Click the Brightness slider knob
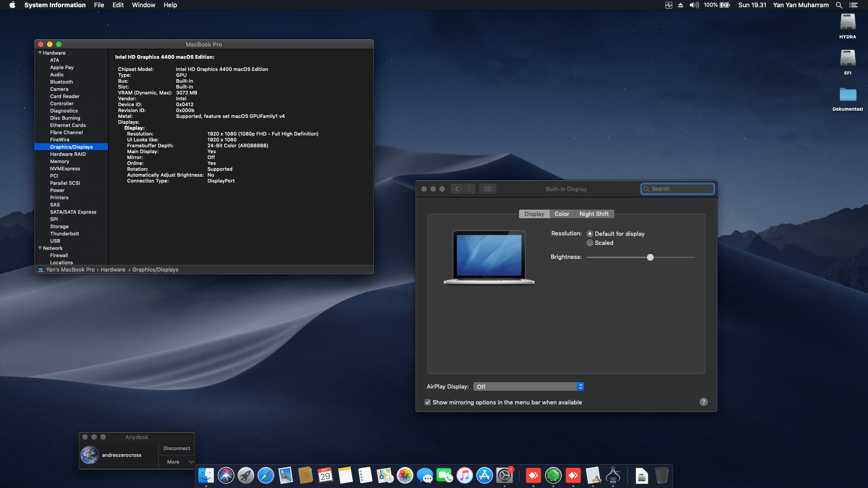This screenshot has height=488, width=868. coord(650,257)
